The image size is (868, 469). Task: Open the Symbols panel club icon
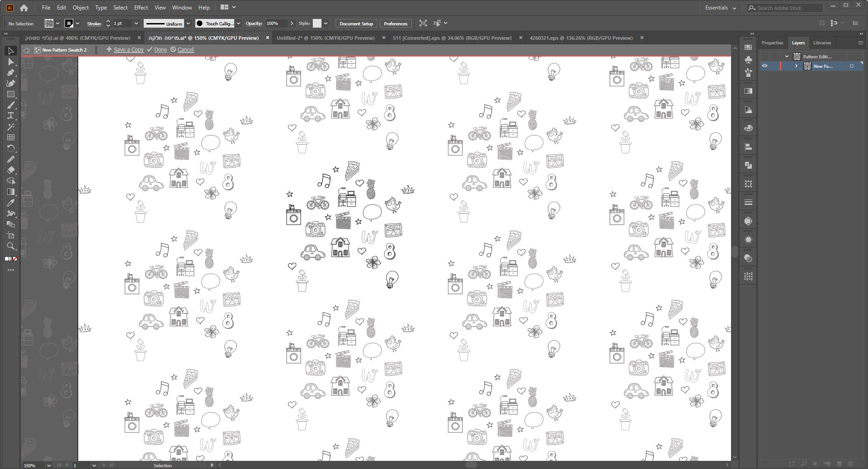pyautogui.click(x=748, y=60)
